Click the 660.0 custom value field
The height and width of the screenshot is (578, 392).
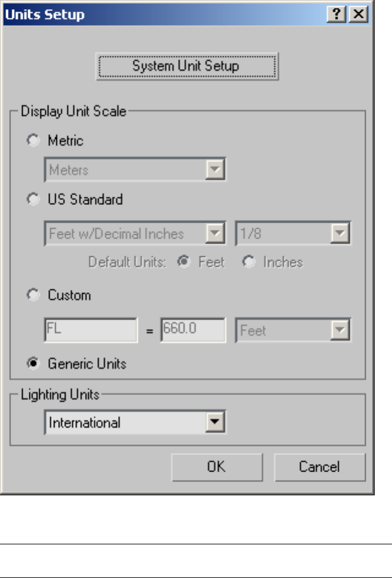[x=193, y=330]
